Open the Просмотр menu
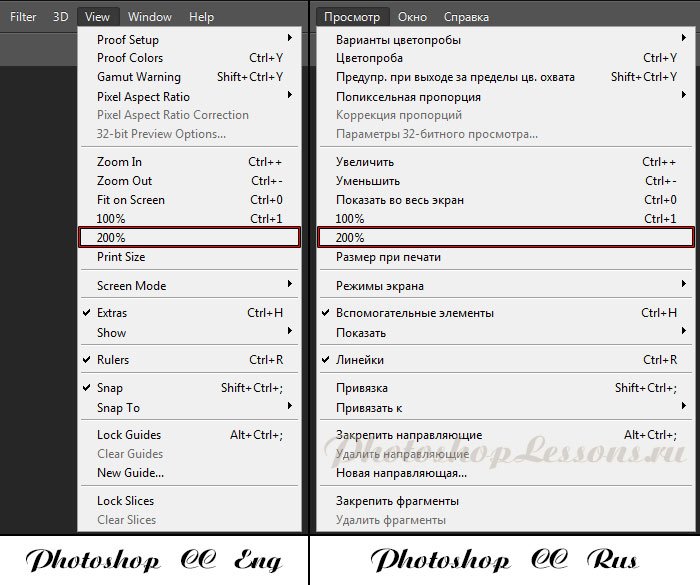The height and width of the screenshot is (585, 700). coord(352,17)
